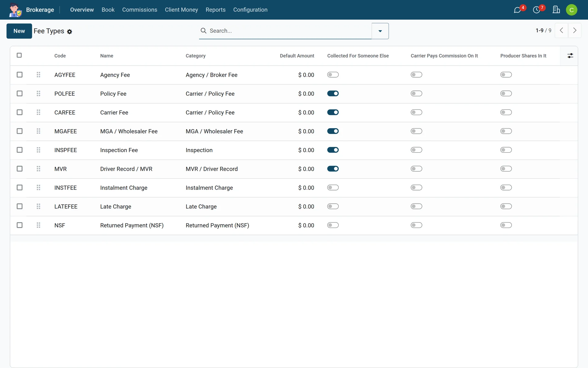
Task: Open the user avatar menu
Action: click(x=571, y=10)
